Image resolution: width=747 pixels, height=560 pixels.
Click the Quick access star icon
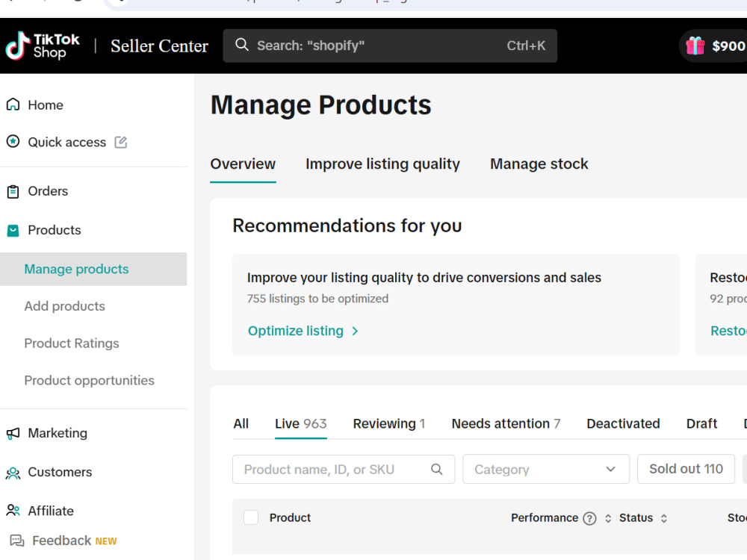click(13, 141)
